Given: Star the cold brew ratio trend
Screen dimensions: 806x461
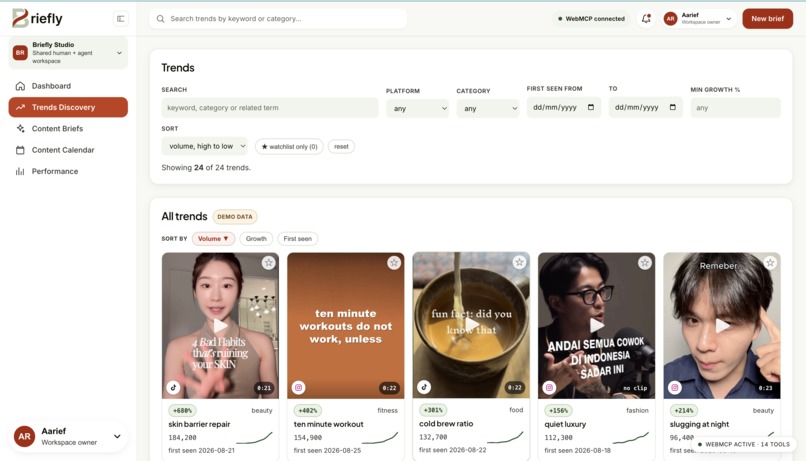Looking at the screenshot, I should (519, 262).
